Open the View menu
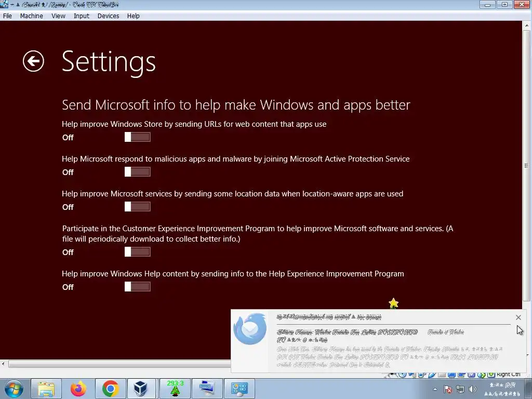The width and height of the screenshot is (532, 399). coord(58,16)
